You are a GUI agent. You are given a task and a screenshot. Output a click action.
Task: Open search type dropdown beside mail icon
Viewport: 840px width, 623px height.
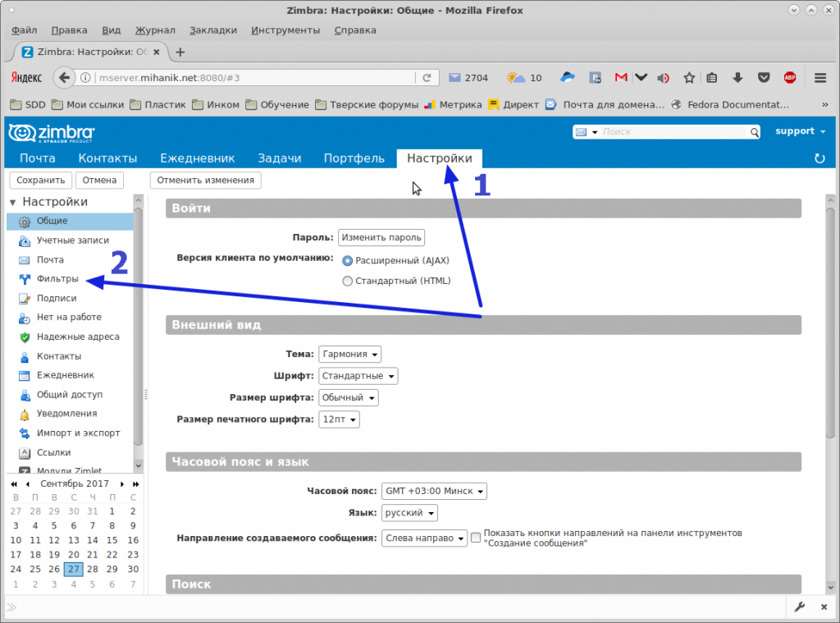(x=595, y=132)
